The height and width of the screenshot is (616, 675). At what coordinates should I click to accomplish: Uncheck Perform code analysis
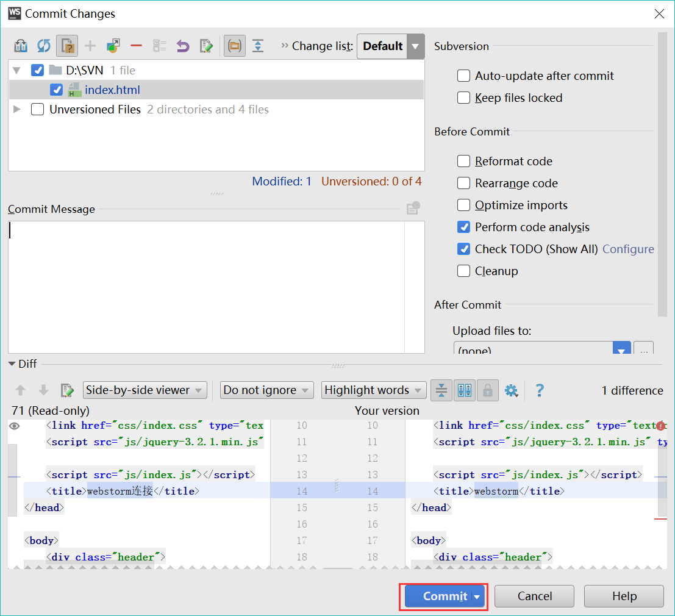pyautogui.click(x=463, y=227)
